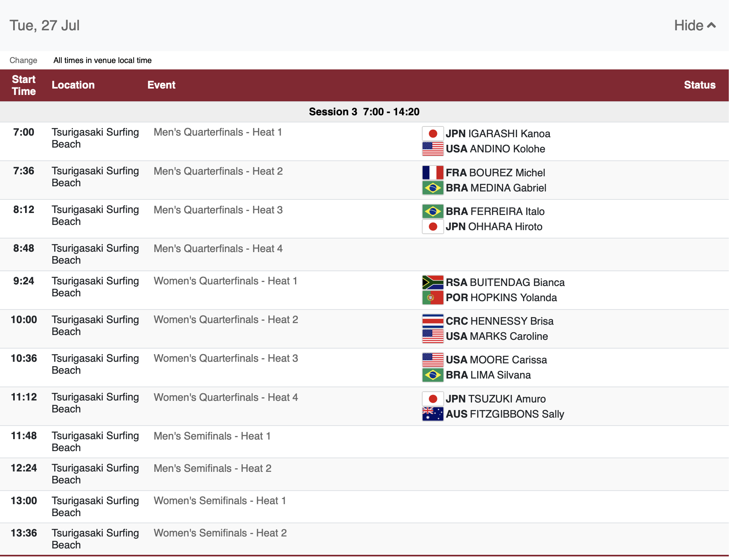Click the South Africa flag beside BUITENDAG Bianca

[433, 282]
